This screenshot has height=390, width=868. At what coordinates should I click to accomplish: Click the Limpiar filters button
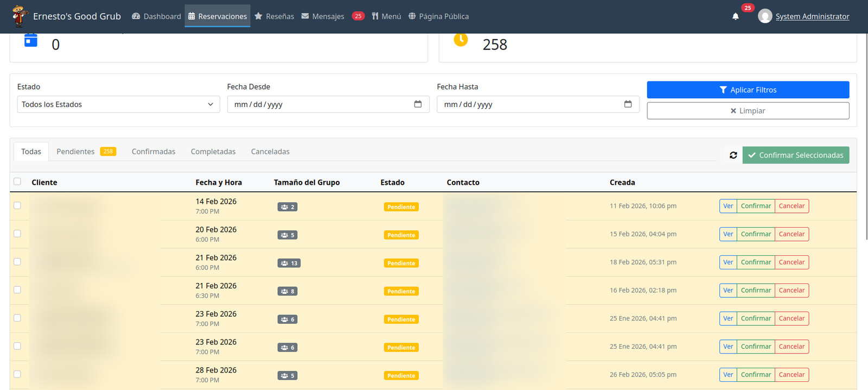pos(748,111)
